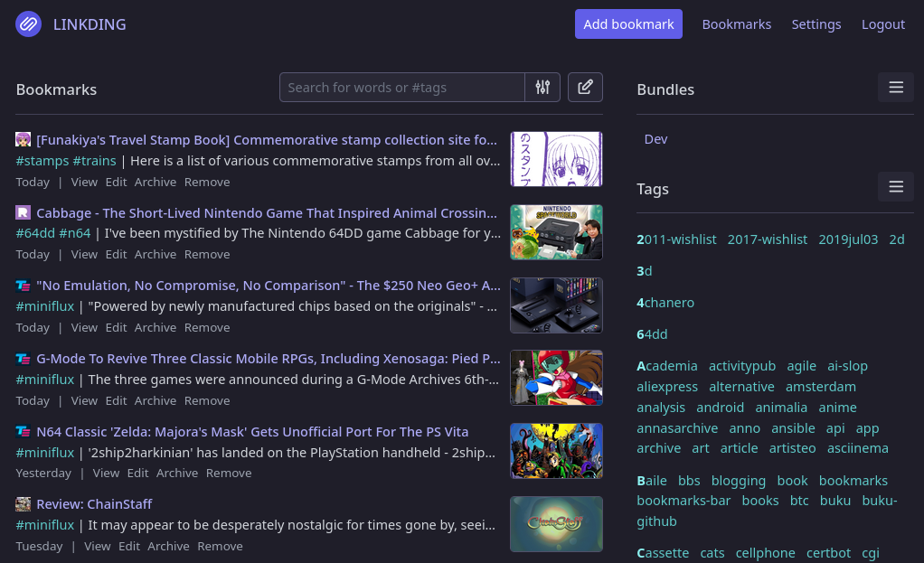Click View on the N64 Zelda bookmark
The width and height of the screenshot is (924, 563).
click(x=106, y=473)
